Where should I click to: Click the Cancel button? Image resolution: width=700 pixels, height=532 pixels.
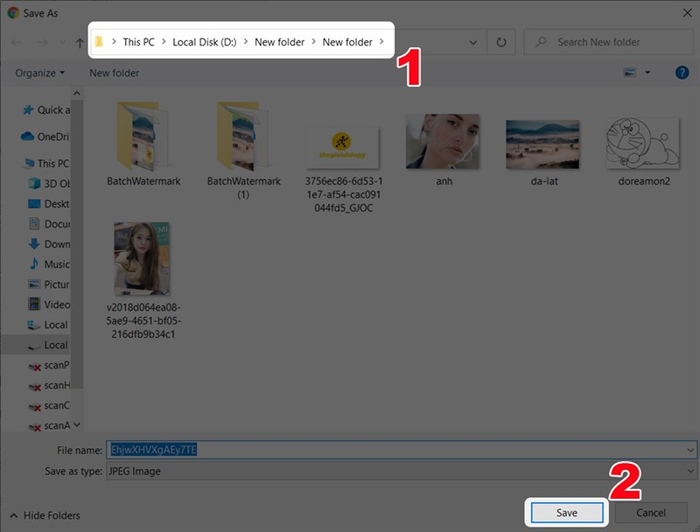(x=651, y=513)
